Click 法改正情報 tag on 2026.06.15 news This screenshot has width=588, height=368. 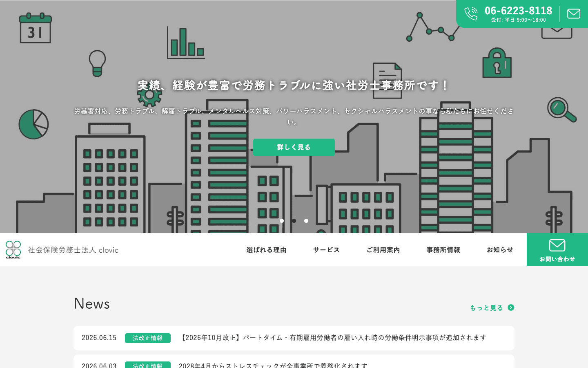[x=148, y=338]
